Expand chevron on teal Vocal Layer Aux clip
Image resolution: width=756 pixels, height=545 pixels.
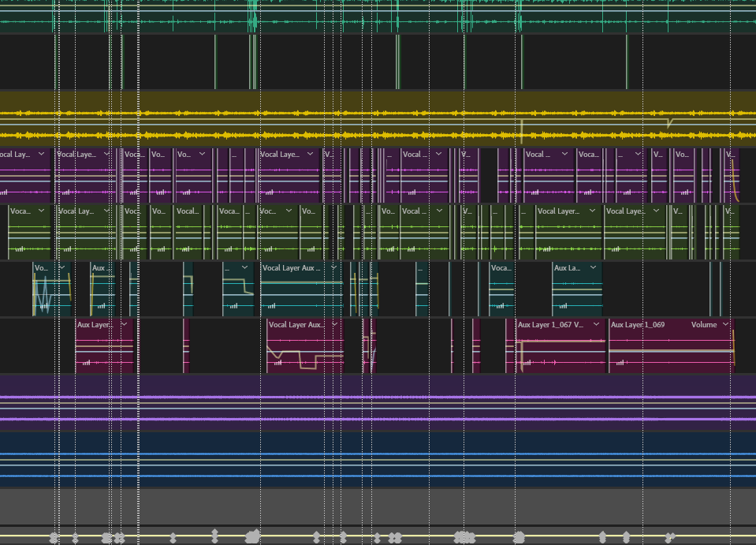tap(333, 267)
